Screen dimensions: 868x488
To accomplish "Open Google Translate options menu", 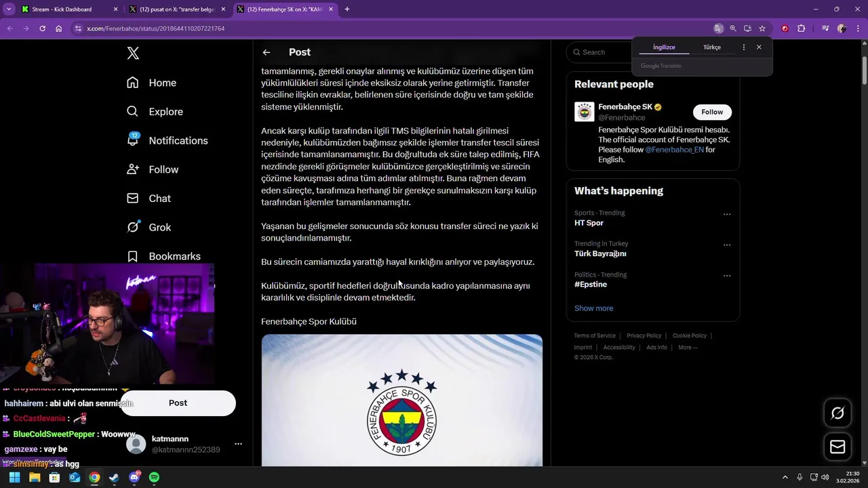I will coord(744,47).
